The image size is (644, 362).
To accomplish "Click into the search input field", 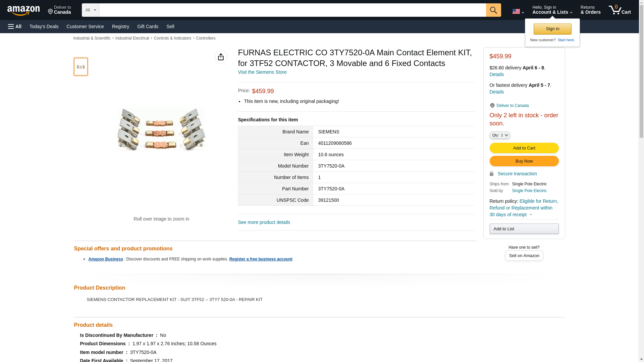I will click(292, 10).
